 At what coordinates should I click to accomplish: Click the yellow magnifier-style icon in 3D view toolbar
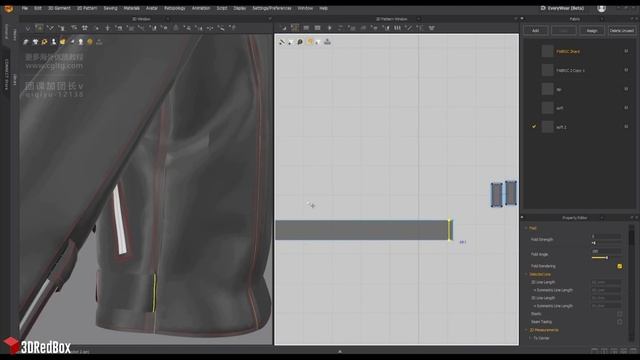click(44, 42)
